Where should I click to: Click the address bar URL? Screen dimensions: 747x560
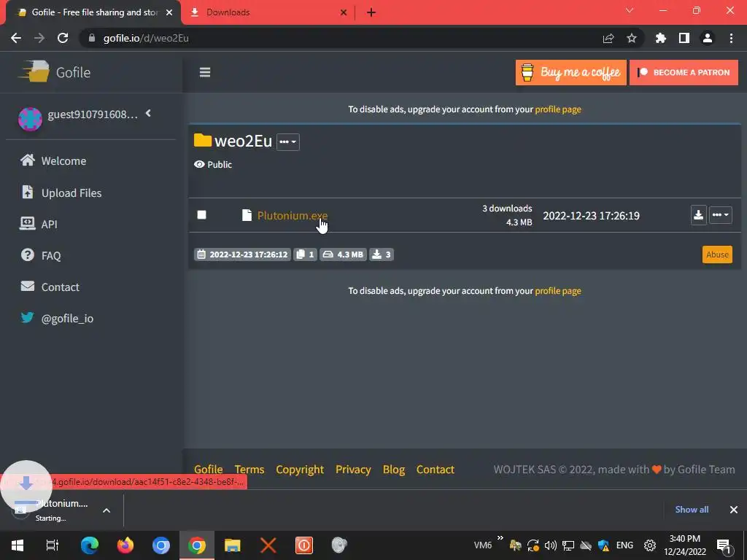(146, 38)
